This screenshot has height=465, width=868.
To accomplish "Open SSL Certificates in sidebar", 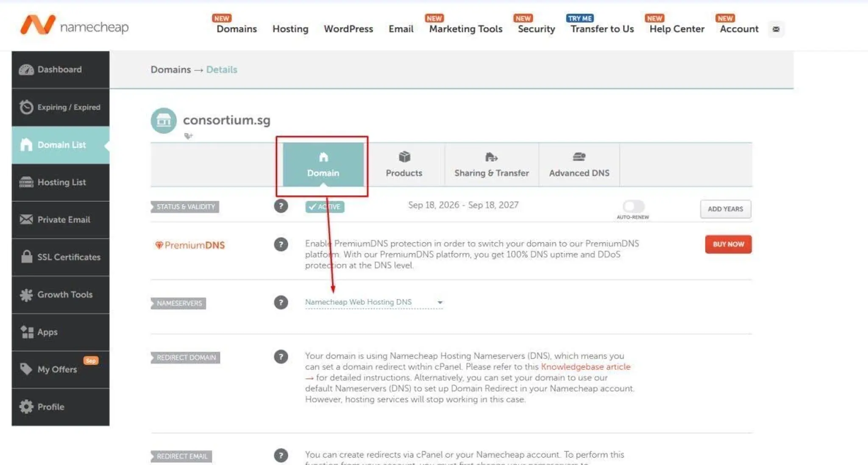I will [61, 257].
